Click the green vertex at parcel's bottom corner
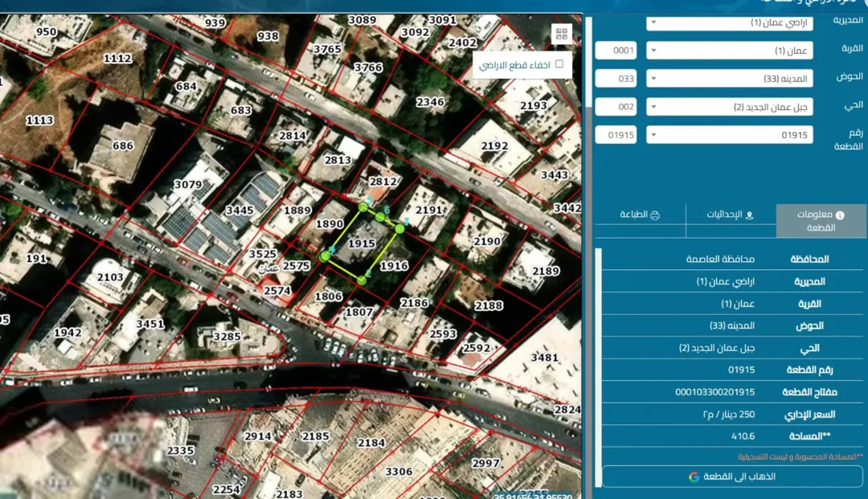This screenshot has height=499, width=868. [362, 280]
